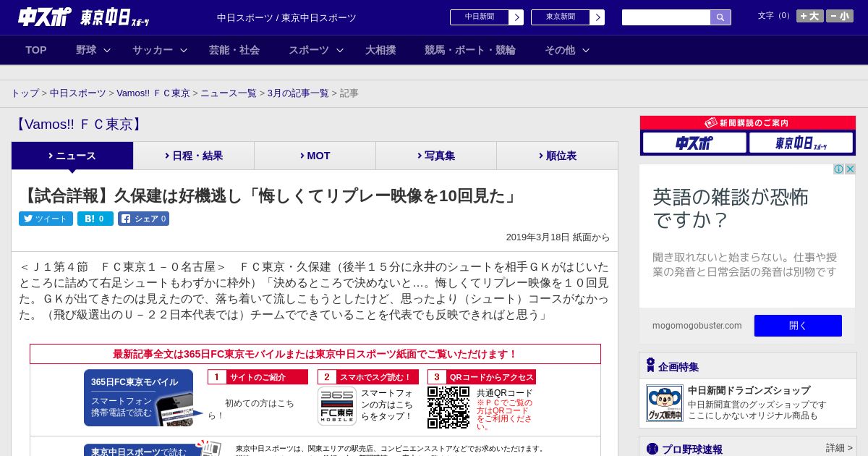Click the ad's 開く button

798,326
